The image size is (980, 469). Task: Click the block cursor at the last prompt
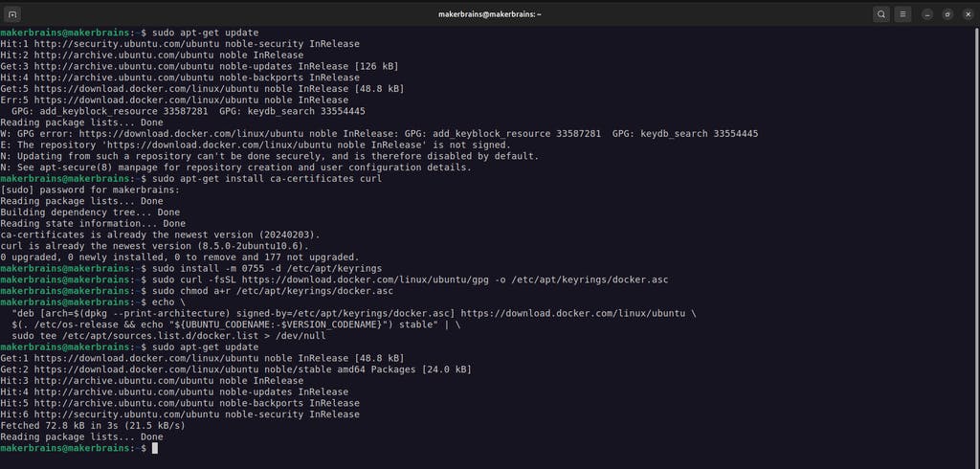point(154,448)
